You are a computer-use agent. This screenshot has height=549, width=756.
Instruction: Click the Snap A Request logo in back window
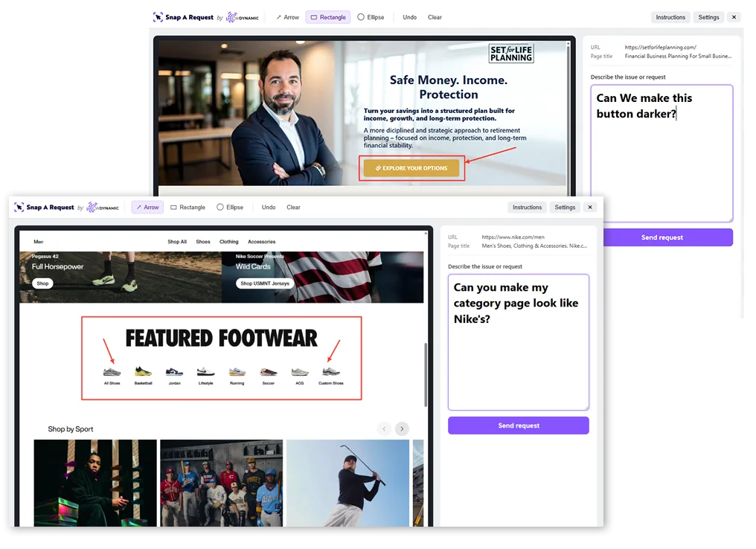(183, 17)
